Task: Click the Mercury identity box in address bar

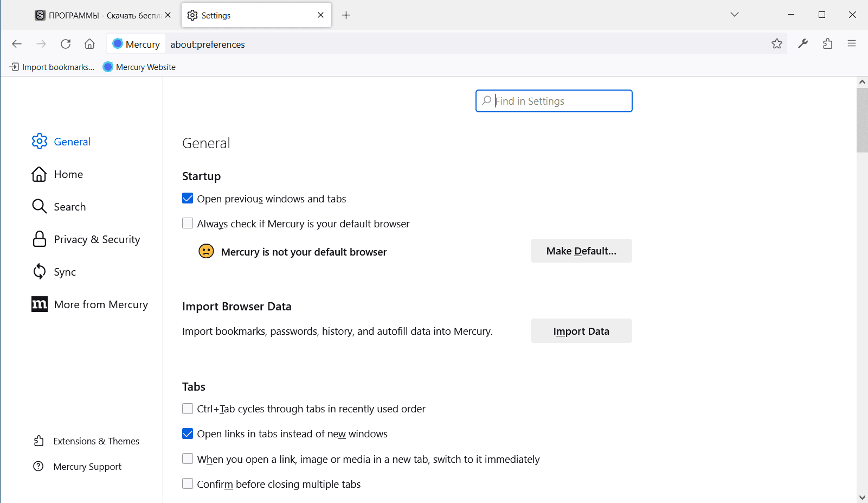Action: [136, 44]
